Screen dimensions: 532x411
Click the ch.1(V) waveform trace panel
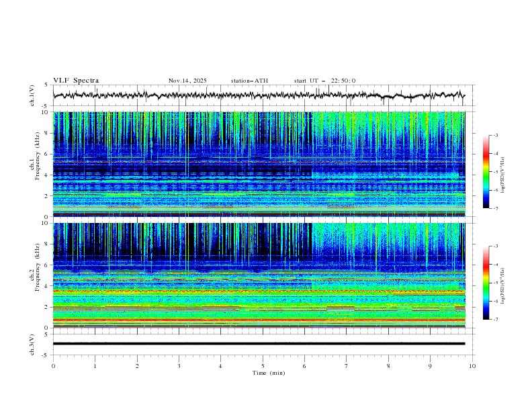click(262, 95)
